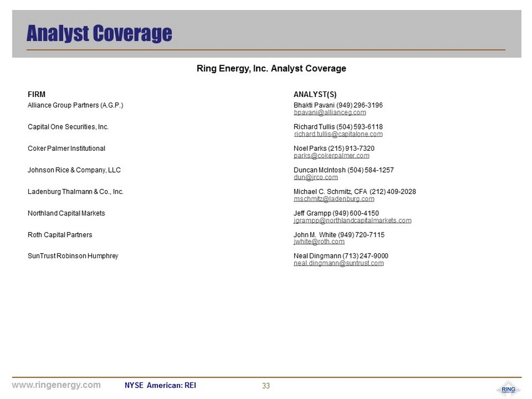The width and height of the screenshot is (532, 399).
Task: Click the Analyst Coverage slide title
Action: tap(99, 33)
